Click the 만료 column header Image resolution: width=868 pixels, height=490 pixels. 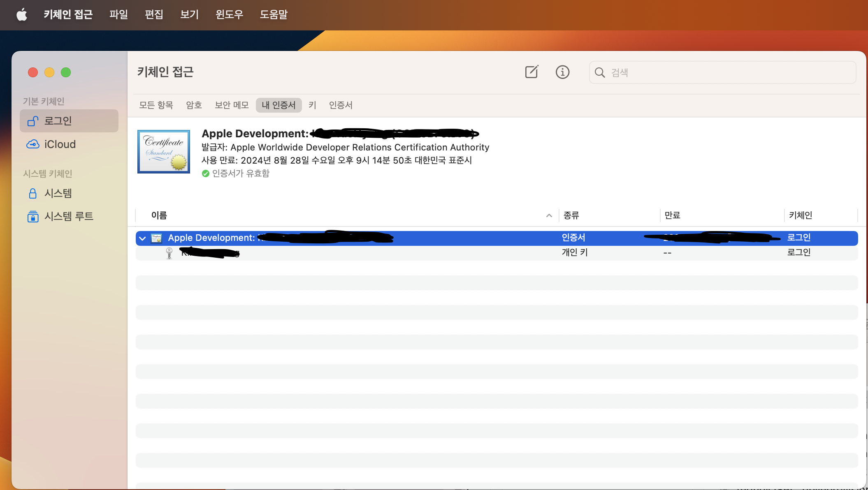(x=672, y=215)
